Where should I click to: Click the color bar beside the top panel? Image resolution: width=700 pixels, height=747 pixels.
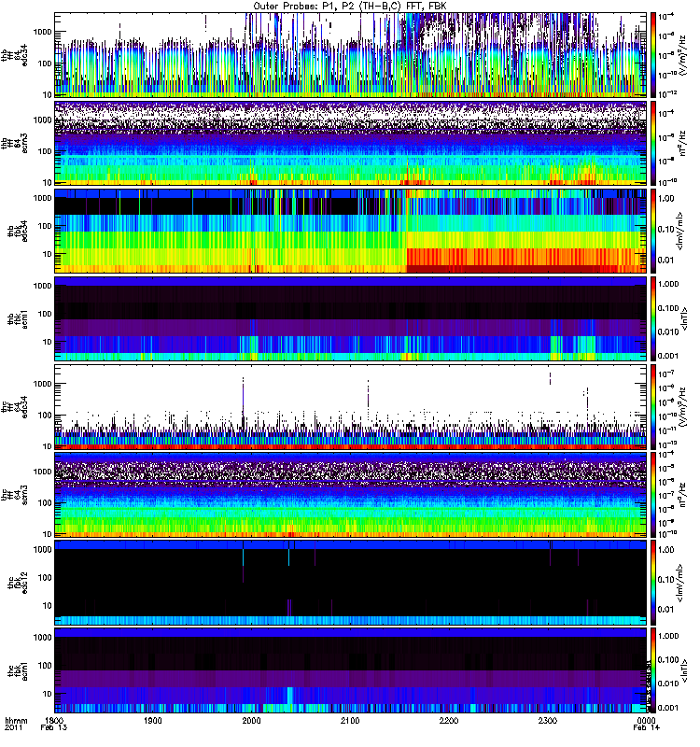[654, 54]
